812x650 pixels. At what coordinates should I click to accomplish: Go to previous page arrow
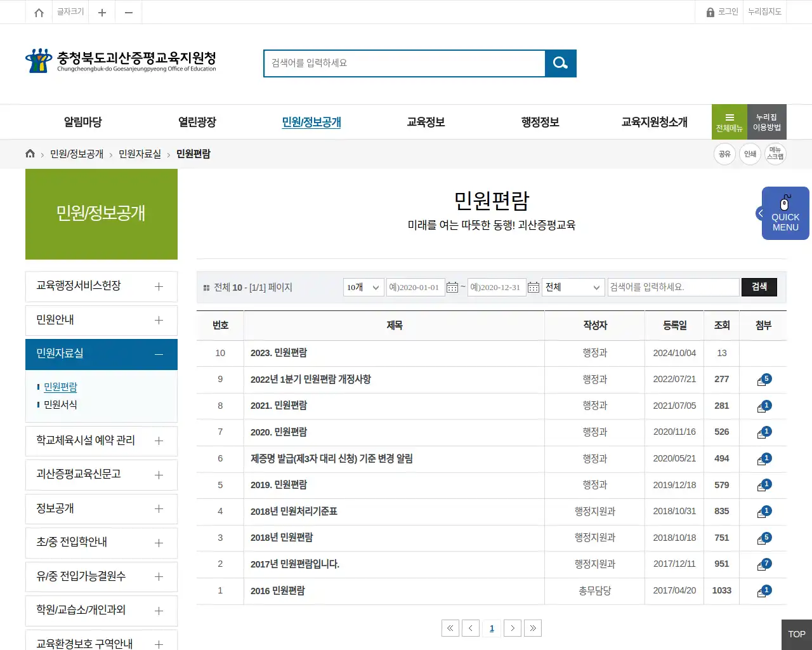coord(471,628)
